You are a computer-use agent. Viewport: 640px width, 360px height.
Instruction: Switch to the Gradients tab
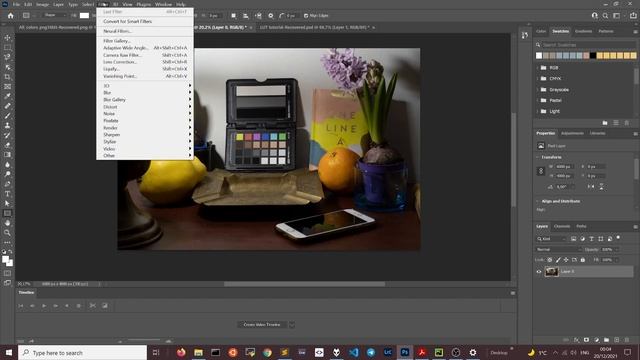[583, 31]
